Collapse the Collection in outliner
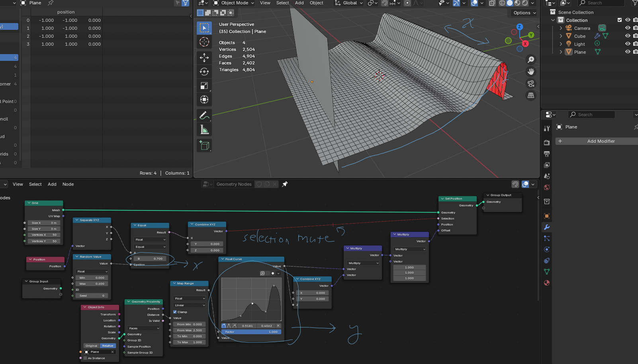 pyautogui.click(x=553, y=20)
